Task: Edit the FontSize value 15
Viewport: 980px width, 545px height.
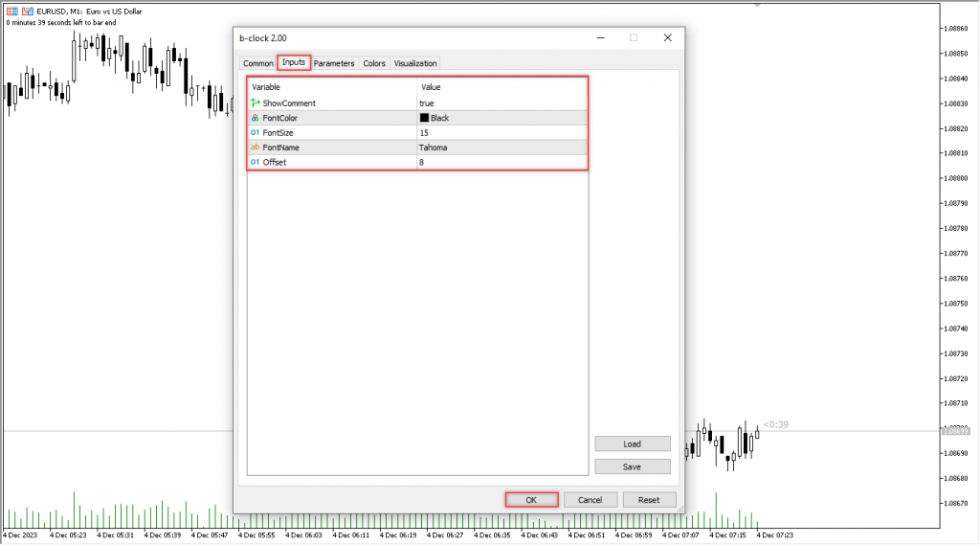Action: (x=424, y=132)
